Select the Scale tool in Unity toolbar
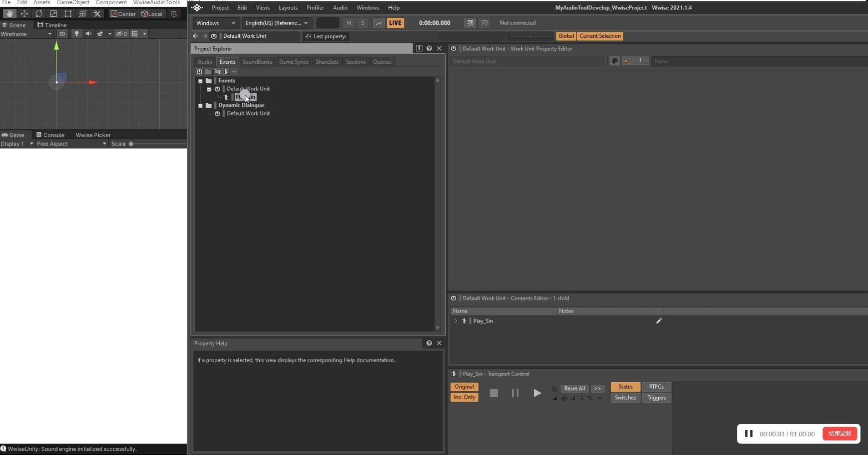The image size is (868, 455). point(53,14)
